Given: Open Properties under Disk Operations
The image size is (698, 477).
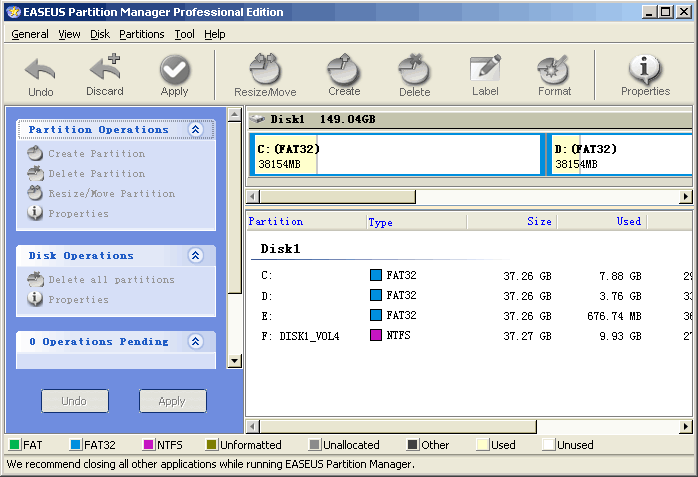Looking at the screenshot, I should click(68, 299).
